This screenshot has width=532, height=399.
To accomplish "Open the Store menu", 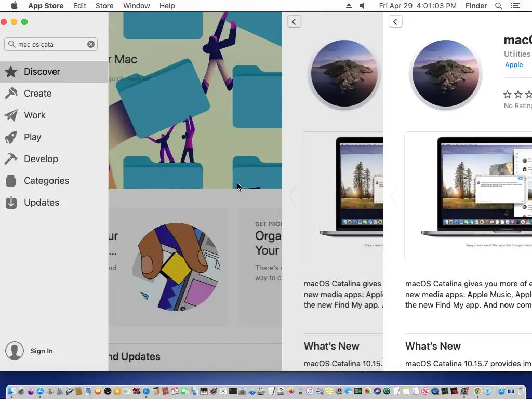I will point(104,6).
